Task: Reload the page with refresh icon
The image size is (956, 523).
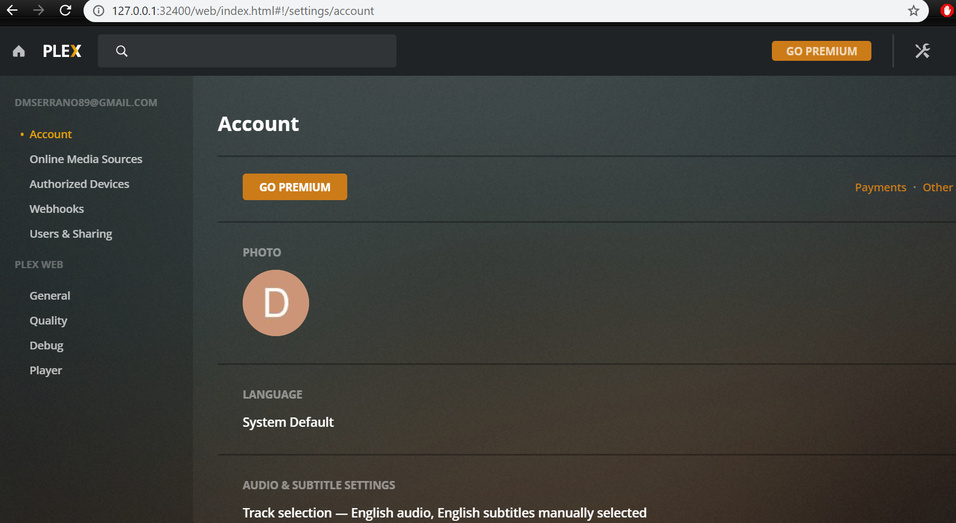Action: point(65,10)
